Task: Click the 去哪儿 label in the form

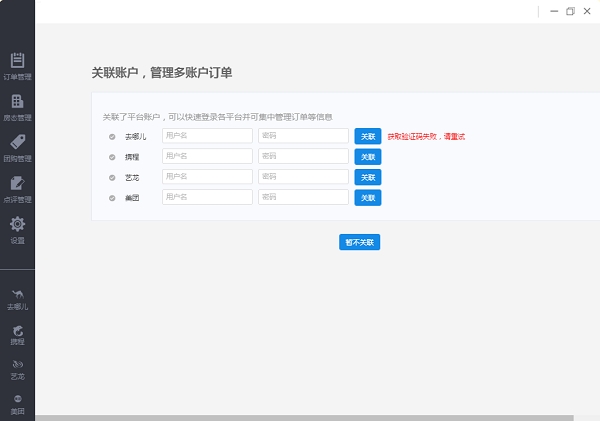Action: [135, 137]
